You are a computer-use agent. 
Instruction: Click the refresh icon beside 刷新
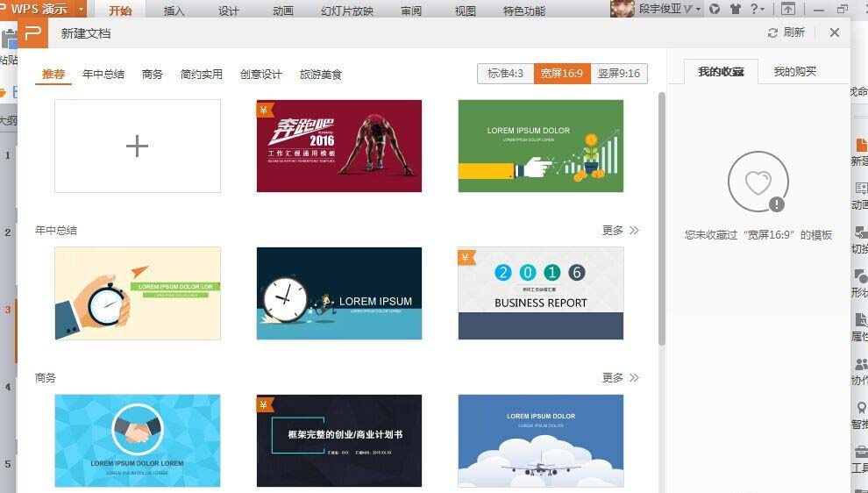click(x=772, y=33)
